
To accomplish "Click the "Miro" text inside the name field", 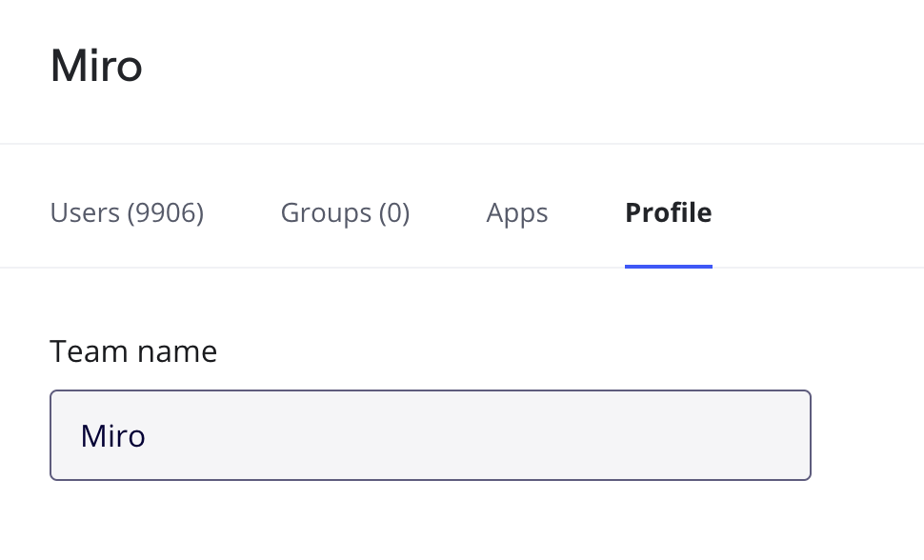I will [113, 436].
